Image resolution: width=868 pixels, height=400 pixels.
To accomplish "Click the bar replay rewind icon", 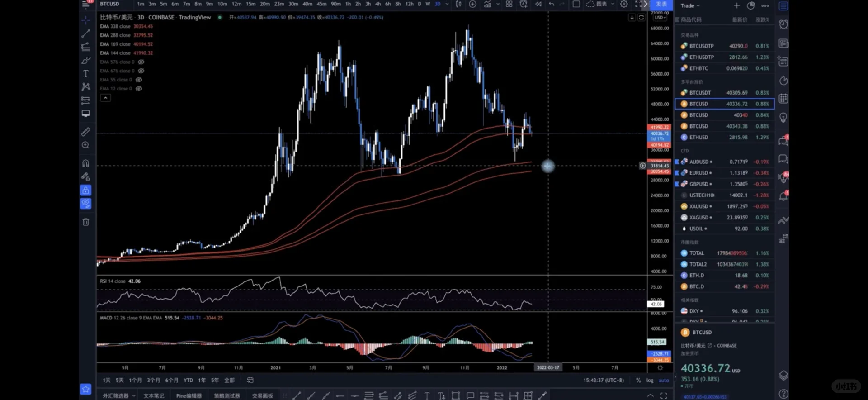I will point(538,4).
